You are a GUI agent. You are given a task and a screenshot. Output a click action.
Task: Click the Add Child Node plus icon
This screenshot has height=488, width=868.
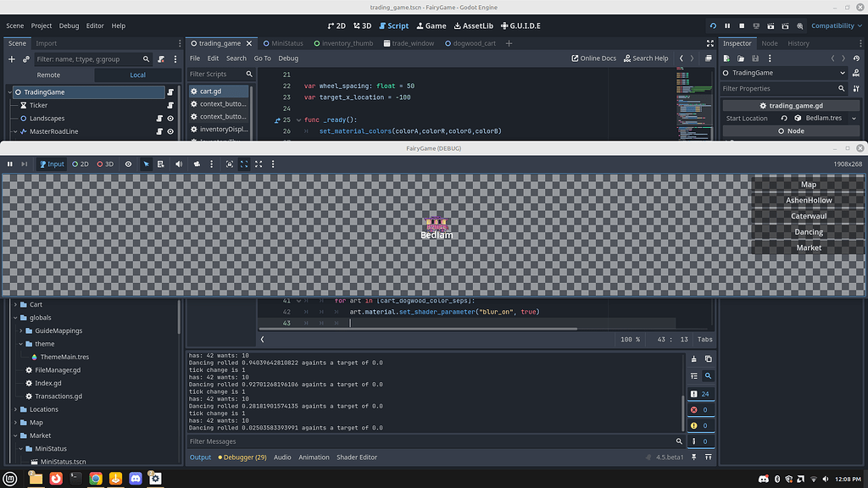[x=12, y=59]
